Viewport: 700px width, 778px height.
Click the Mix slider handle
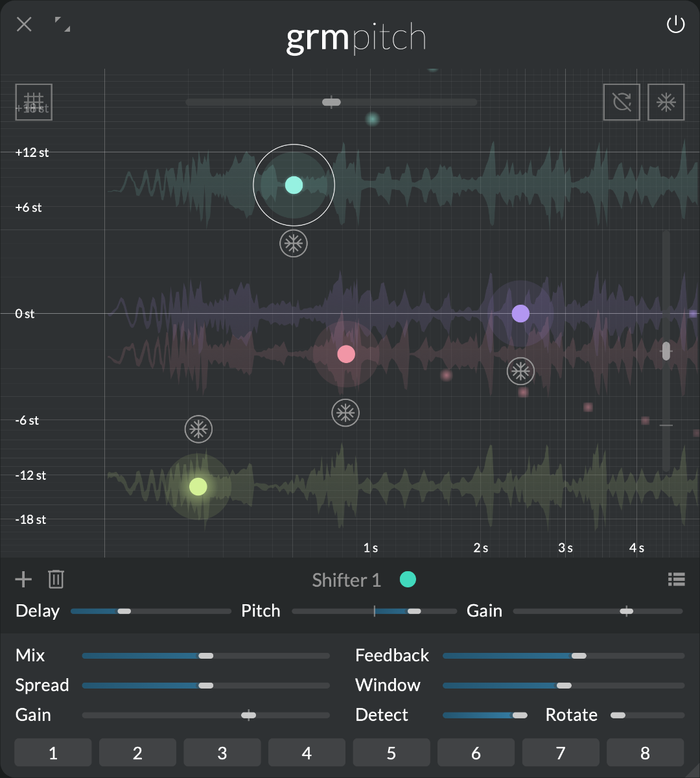205,655
